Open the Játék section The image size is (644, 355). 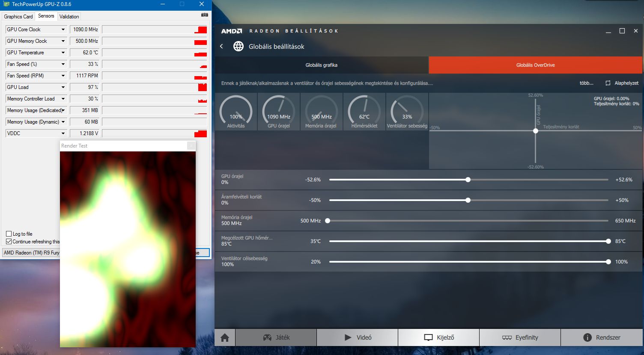point(276,337)
